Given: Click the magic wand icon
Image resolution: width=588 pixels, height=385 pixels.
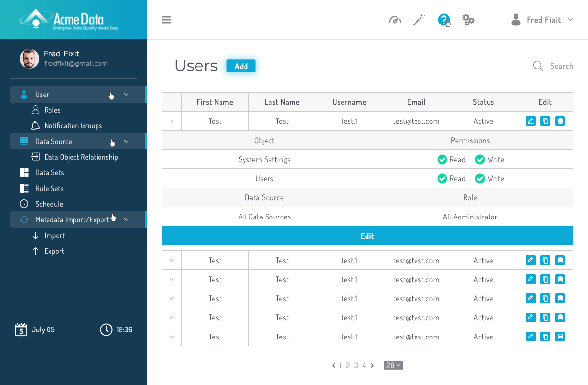Looking at the screenshot, I should point(419,20).
